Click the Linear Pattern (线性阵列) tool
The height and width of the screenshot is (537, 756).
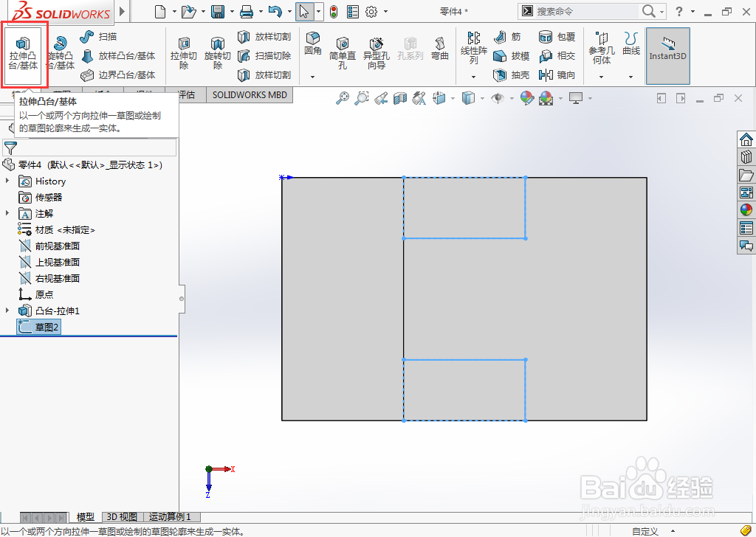[474, 48]
